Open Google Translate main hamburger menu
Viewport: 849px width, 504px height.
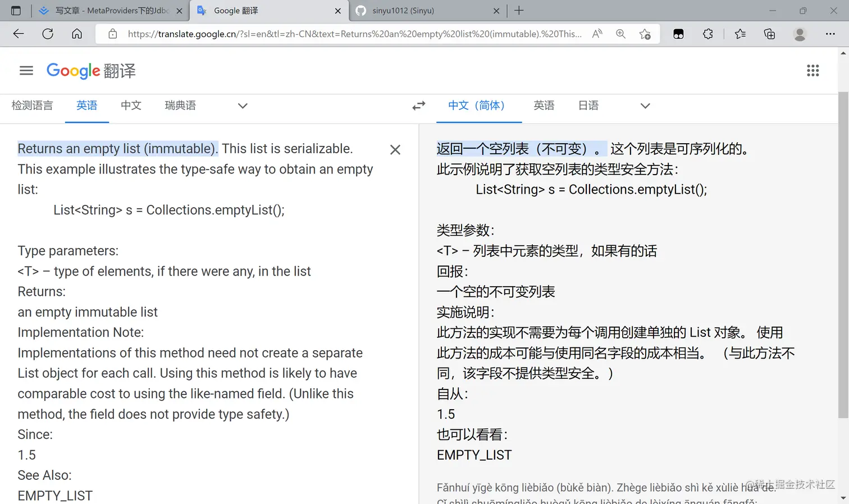click(26, 70)
